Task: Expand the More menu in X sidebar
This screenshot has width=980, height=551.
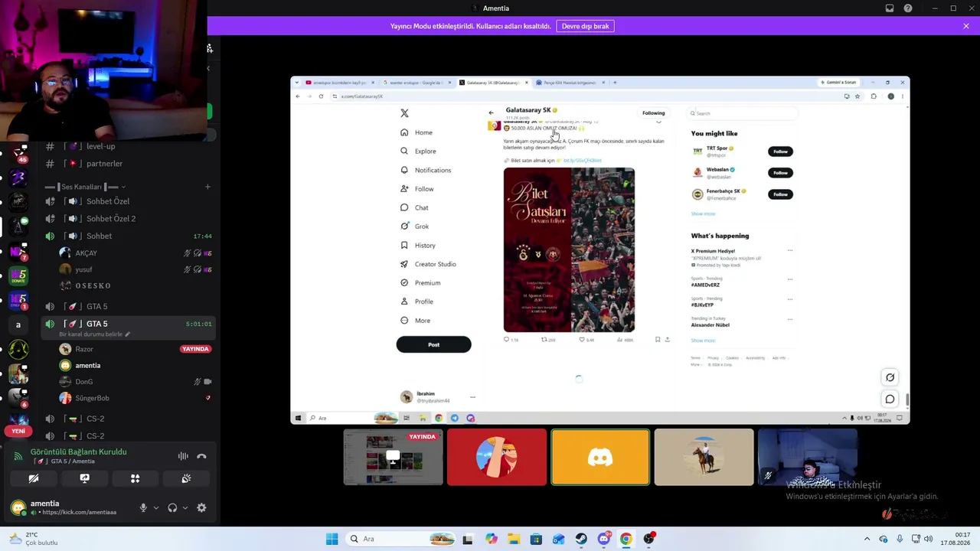Action: point(415,321)
